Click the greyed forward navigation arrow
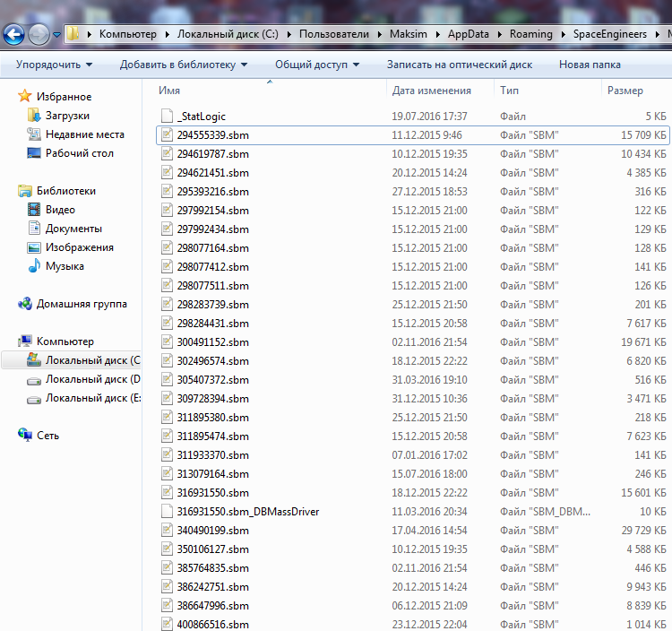The height and width of the screenshot is (631, 672). click(39, 34)
